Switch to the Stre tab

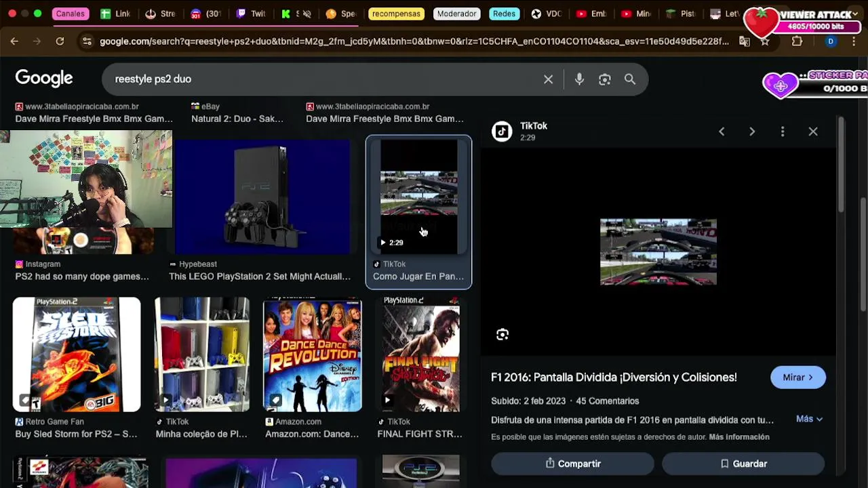click(x=161, y=14)
